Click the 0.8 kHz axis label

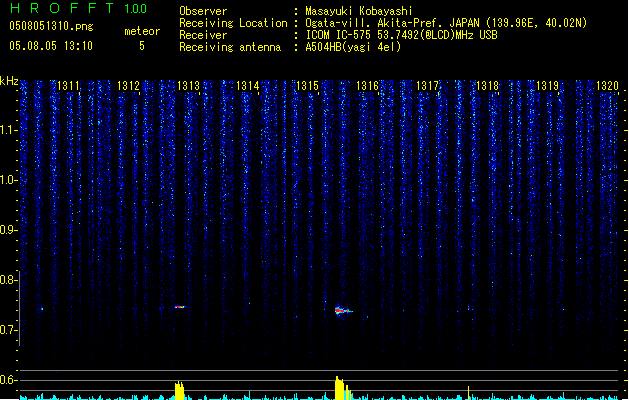[8, 280]
